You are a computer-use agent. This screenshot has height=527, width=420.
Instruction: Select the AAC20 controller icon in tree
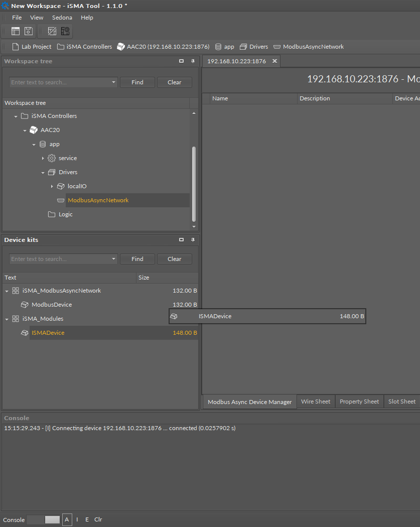click(34, 130)
